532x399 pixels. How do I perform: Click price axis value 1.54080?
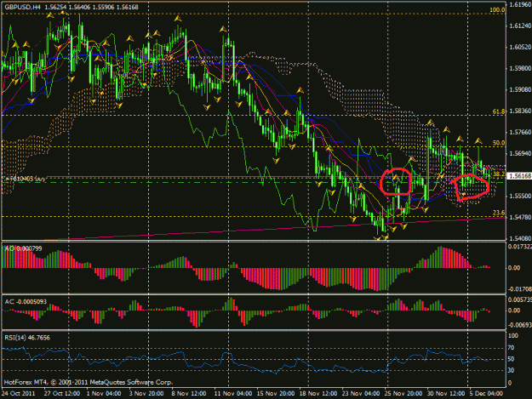[520, 238]
